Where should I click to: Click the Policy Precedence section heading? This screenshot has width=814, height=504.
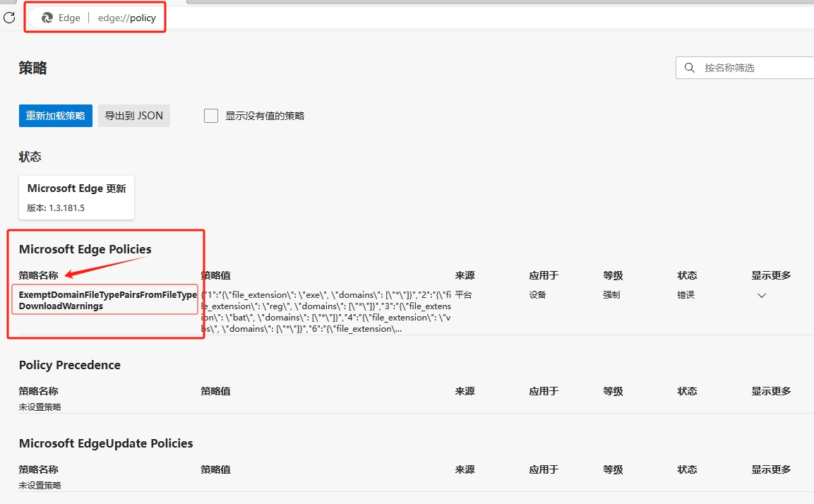tap(70, 365)
